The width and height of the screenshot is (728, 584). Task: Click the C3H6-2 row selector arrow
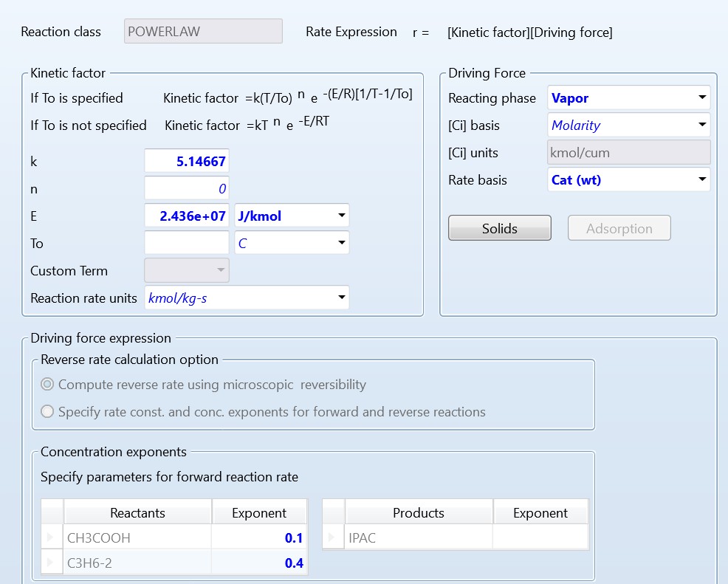point(51,563)
